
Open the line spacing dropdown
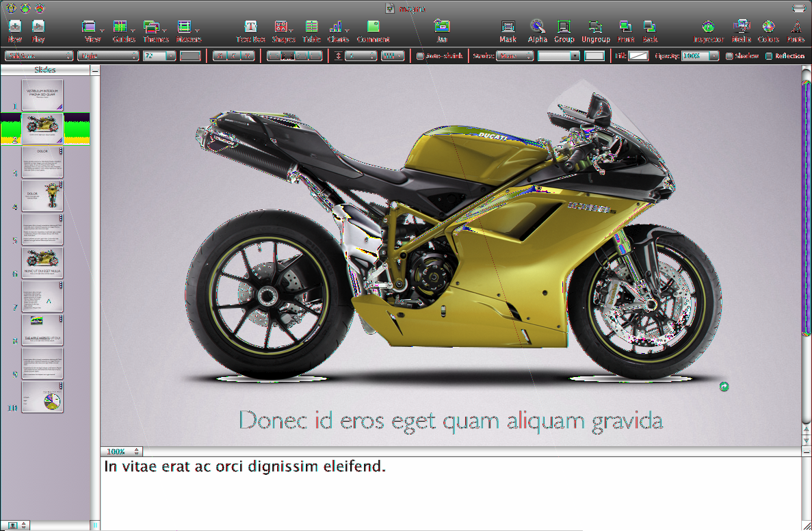(361, 56)
